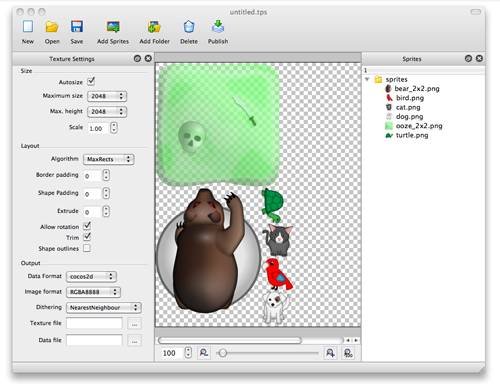Click the scrollbar right arrow

pos(356,340)
